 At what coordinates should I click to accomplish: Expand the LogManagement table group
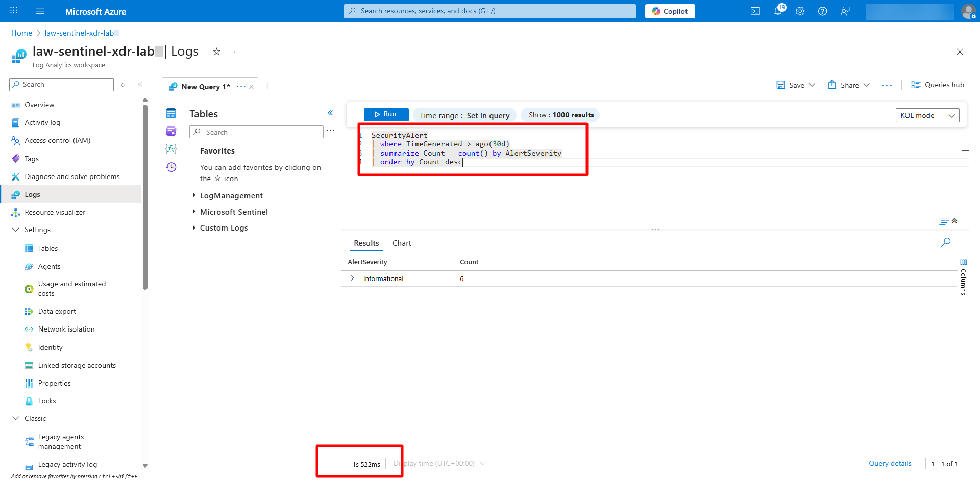coord(194,195)
